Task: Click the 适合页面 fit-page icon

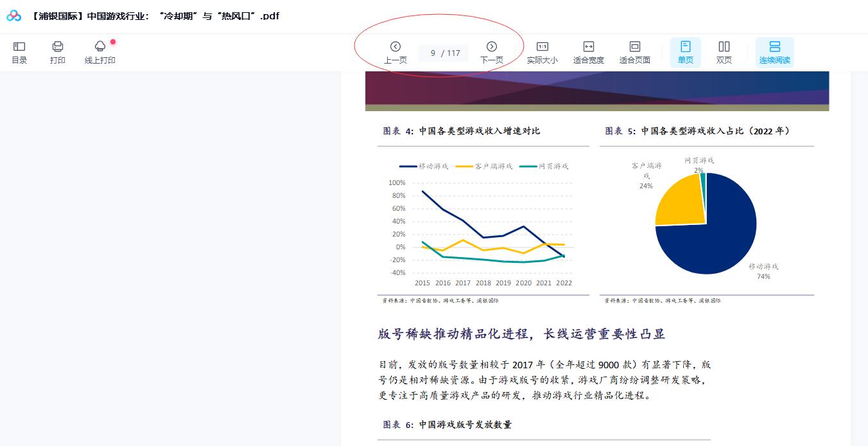Action: pyautogui.click(x=634, y=51)
